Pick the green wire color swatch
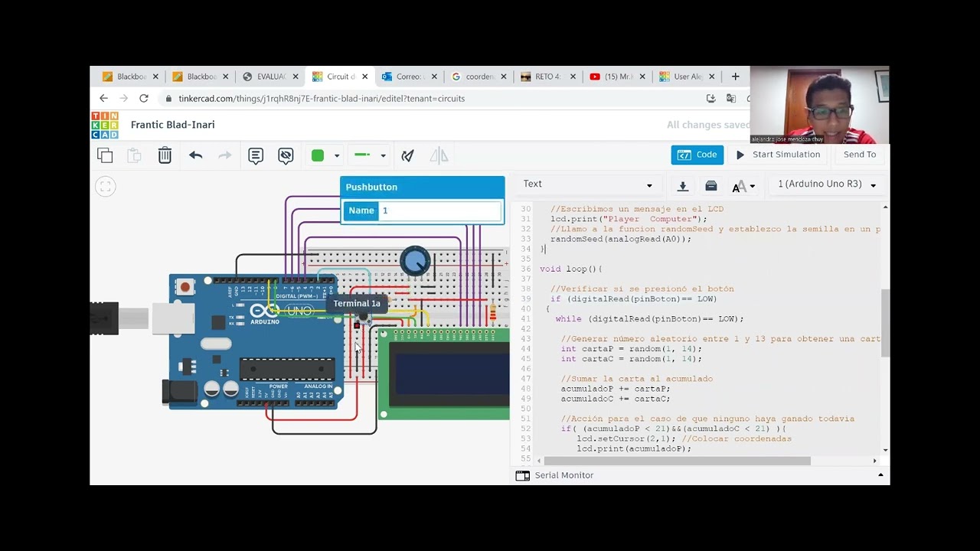 coord(318,155)
